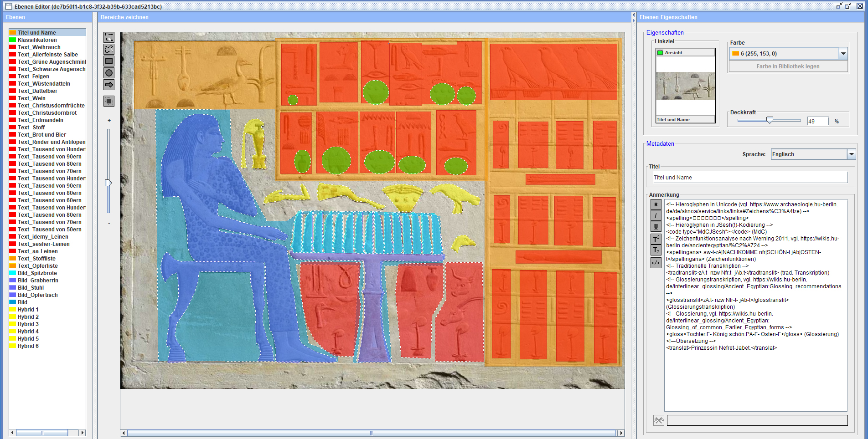Image resolution: width=868 pixels, height=439 pixels.
Task: Select the Hybrid 1 layer
Action: point(47,310)
